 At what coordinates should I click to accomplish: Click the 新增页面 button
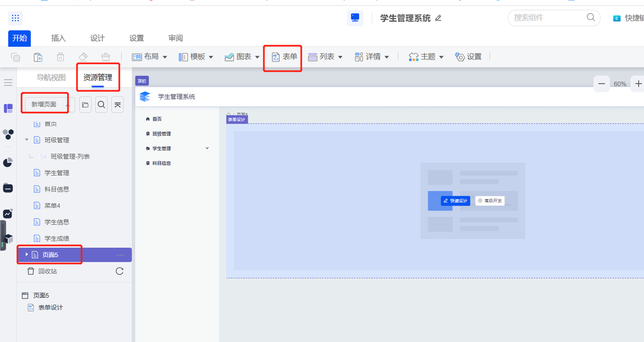[44, 105]
